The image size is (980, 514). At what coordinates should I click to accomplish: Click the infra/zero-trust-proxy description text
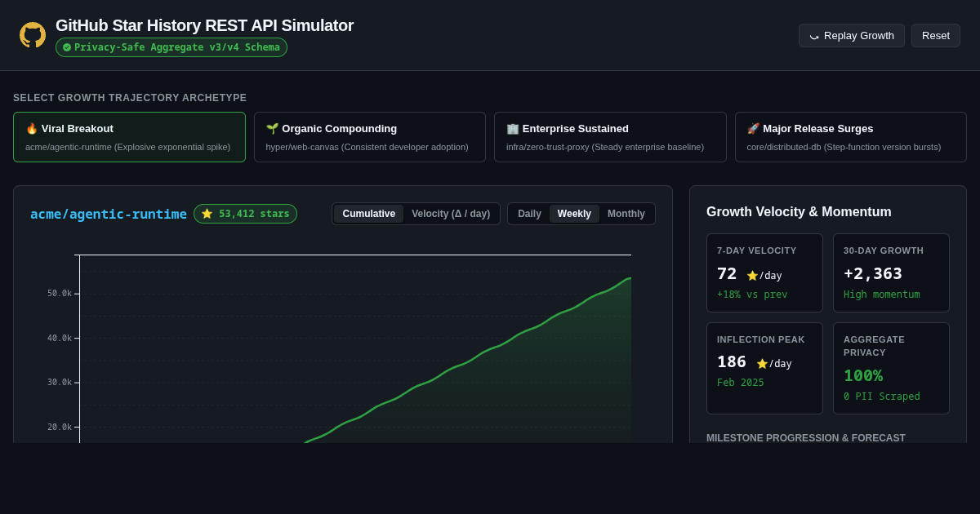pos(605,147)
